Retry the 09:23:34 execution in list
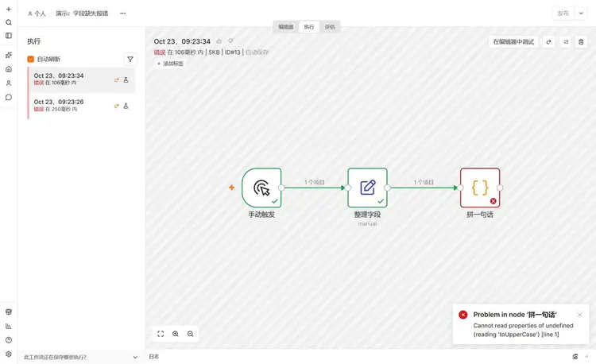This screenshot has width=596, height=364. tap(117, 79)
